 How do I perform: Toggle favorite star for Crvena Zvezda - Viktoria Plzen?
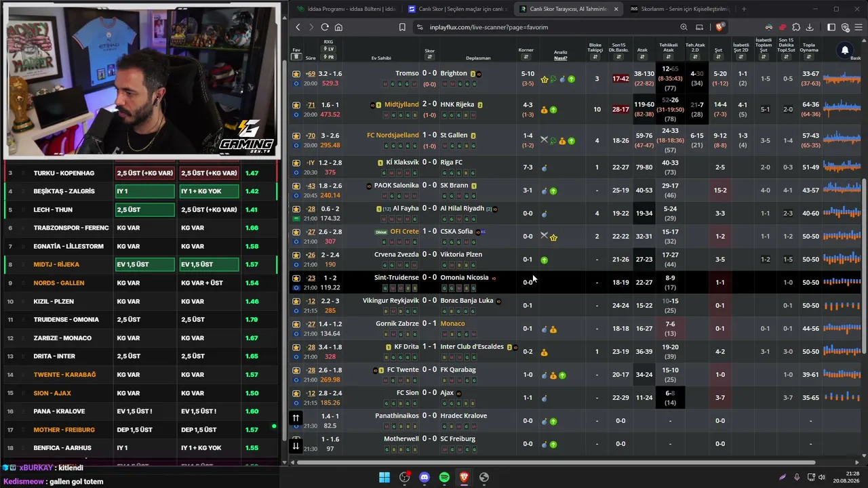pyautogui.click(x=296, y=255)
